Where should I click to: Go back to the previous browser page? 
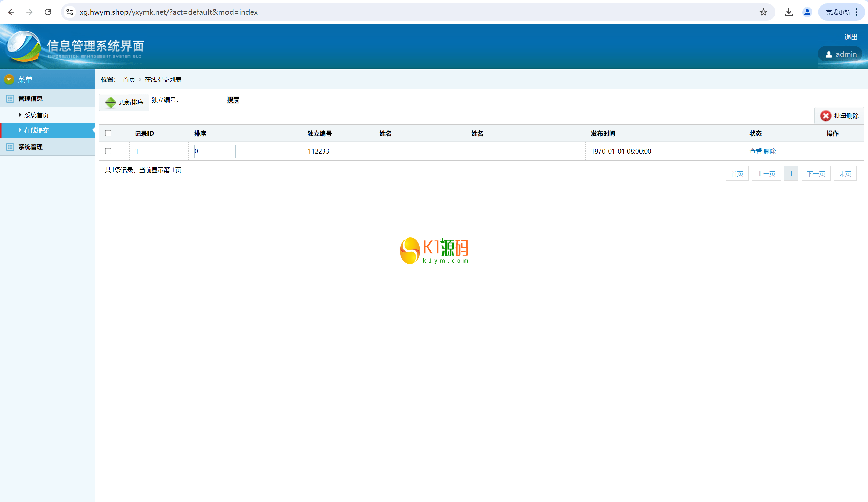click(x=11, y=12)
